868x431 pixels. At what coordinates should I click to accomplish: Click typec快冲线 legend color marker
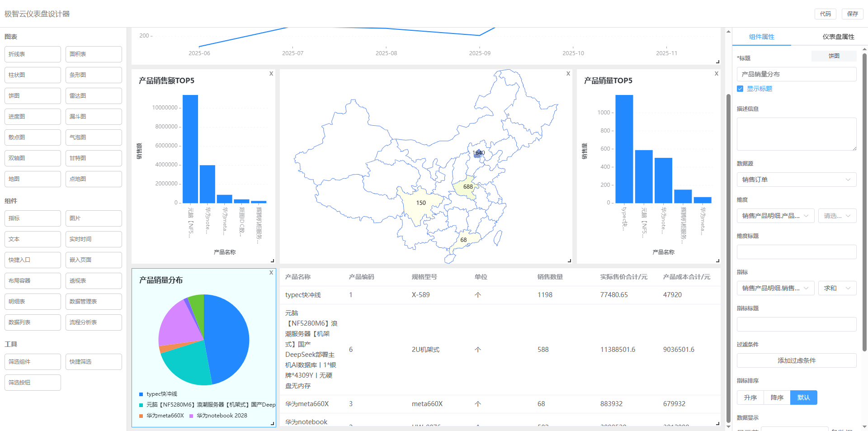[x=141, y=394]
